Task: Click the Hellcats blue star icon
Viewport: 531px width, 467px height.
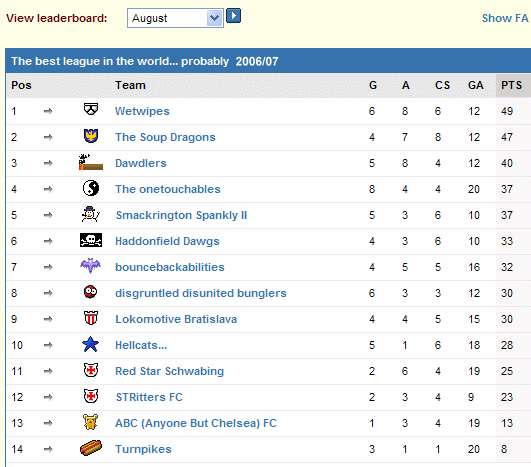Action: (x=90, y=344)
